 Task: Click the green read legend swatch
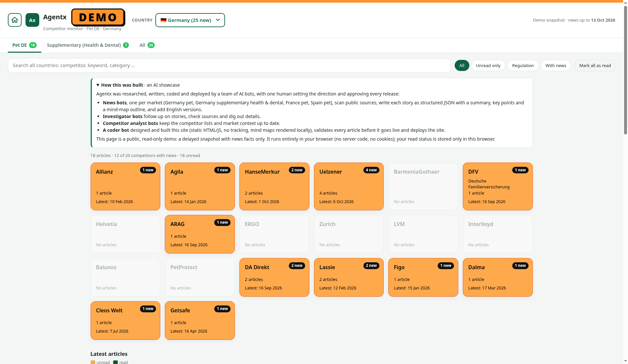115,362
